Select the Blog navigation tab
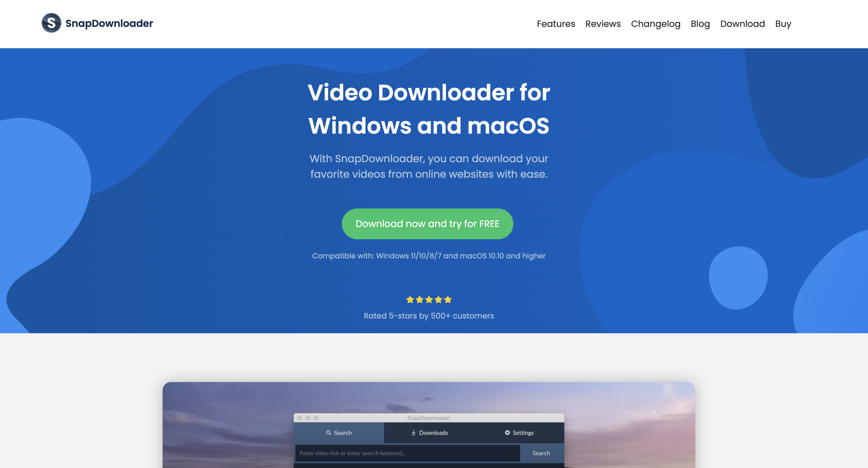The width and height of the screenshot is (868, 468). click(x=701, y=24)
